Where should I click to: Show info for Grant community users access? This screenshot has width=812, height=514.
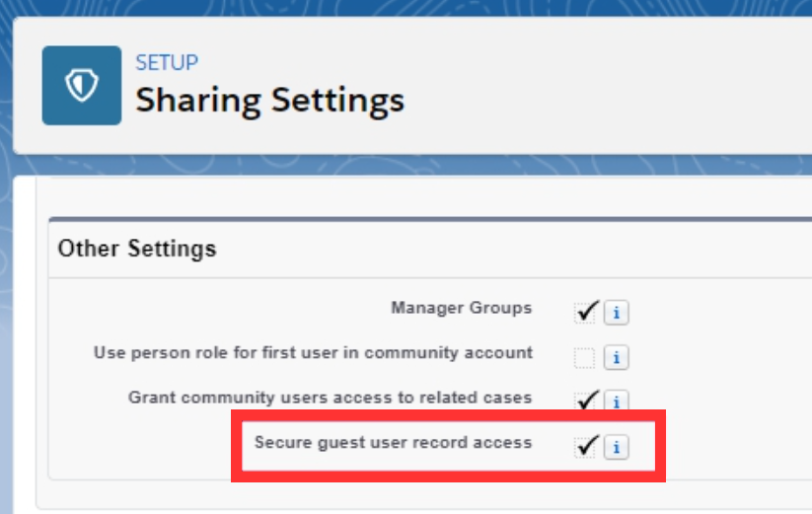[x=617, y=402]
